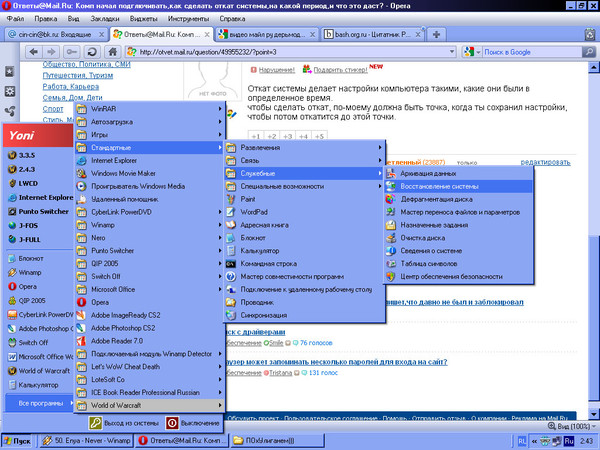The width and height of the screenshot is (600, 450).
Task: Click the Нарушение! link
Action: [277, 70]
